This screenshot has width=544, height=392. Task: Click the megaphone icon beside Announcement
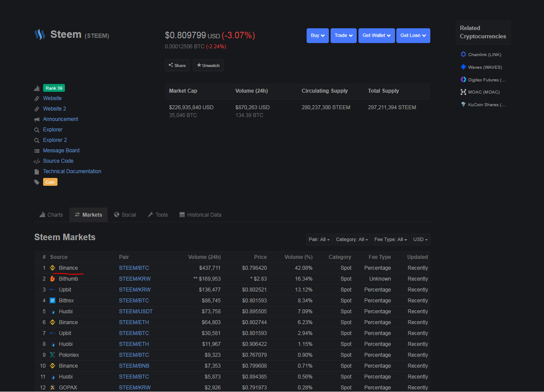(37, 119)
